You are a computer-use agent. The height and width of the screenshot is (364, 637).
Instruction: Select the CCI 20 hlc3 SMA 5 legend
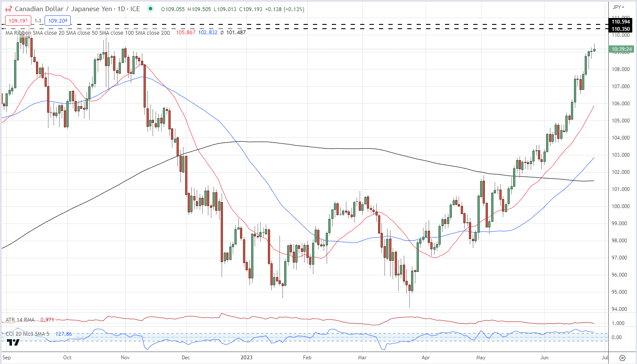click(x=27, y=334)
